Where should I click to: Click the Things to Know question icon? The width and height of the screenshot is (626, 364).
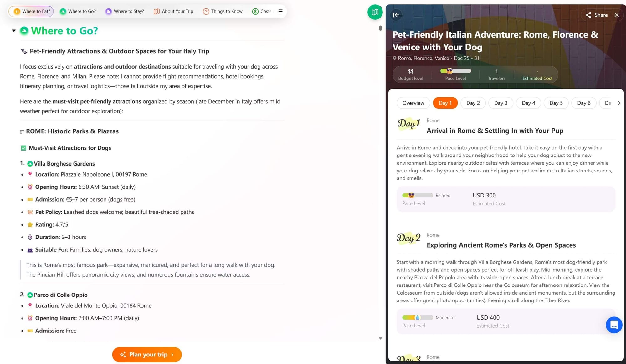[x=206, y=11]
